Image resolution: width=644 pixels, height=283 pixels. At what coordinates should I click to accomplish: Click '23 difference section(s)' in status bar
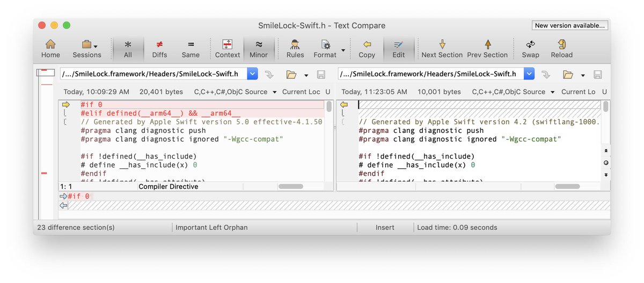tap(76, 227)
